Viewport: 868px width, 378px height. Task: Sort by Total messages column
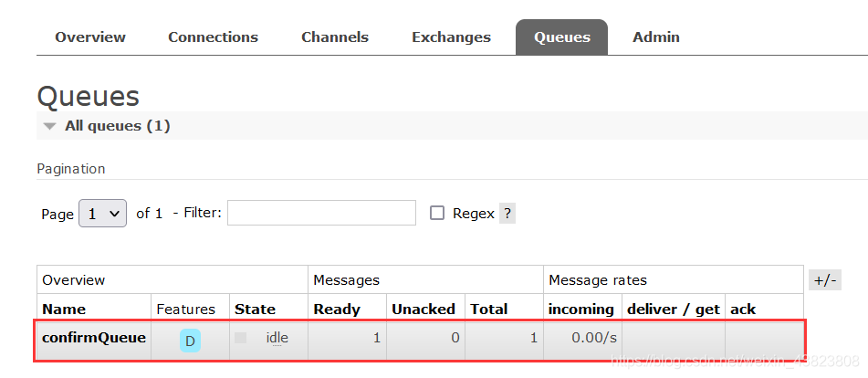(489, 309)
